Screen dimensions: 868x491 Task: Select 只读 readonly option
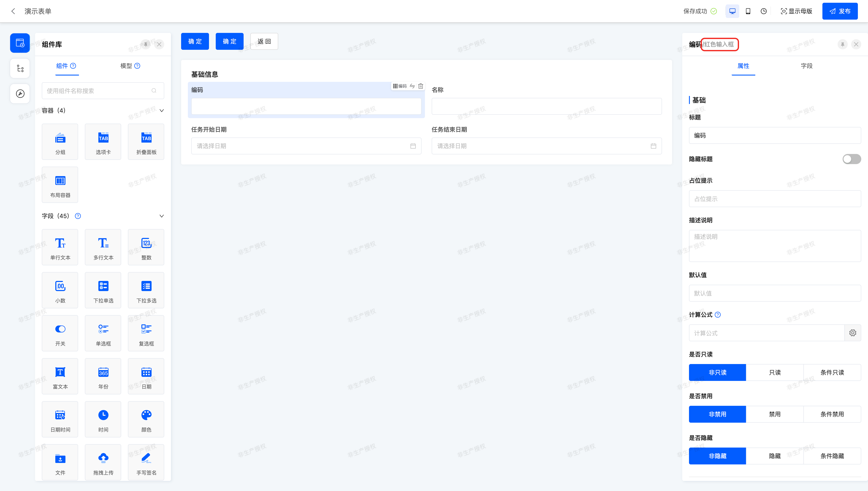tap(774, 372)
